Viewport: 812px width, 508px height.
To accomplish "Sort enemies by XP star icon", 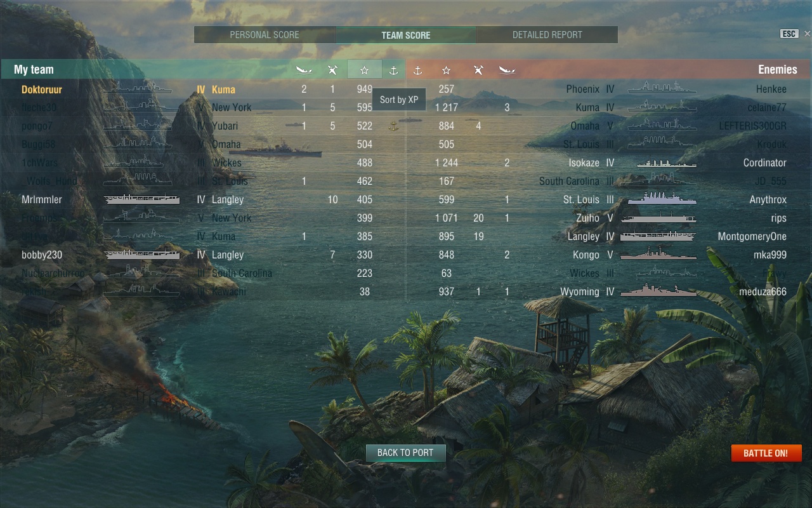I will click(447, 70).
